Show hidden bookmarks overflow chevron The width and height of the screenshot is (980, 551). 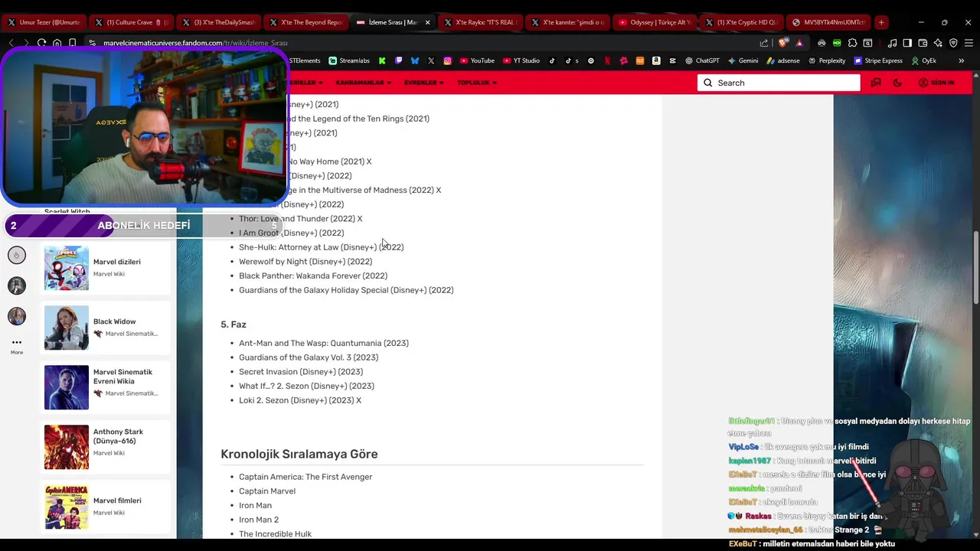pyautogui.click(x=962, y=60)
